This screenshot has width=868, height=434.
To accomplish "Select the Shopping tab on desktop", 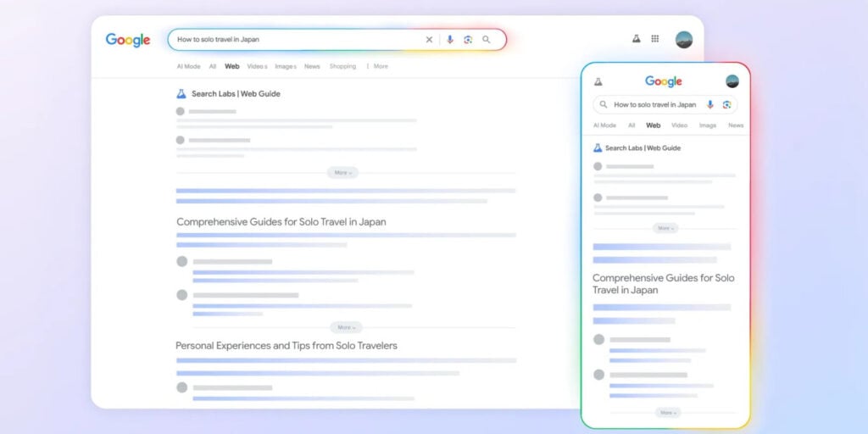I will click(342, 66).
